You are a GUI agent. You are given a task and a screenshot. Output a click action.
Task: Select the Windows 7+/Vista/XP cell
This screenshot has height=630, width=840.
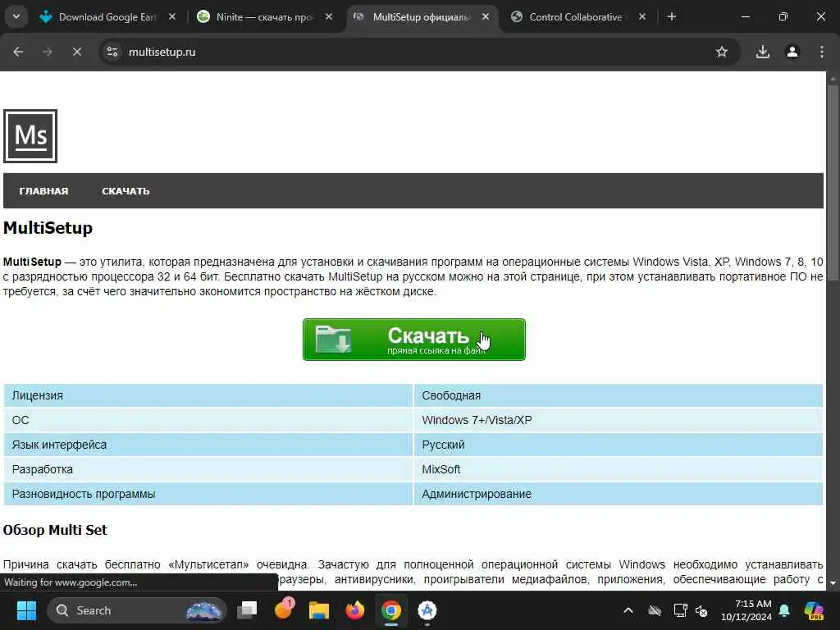[619, 420]
